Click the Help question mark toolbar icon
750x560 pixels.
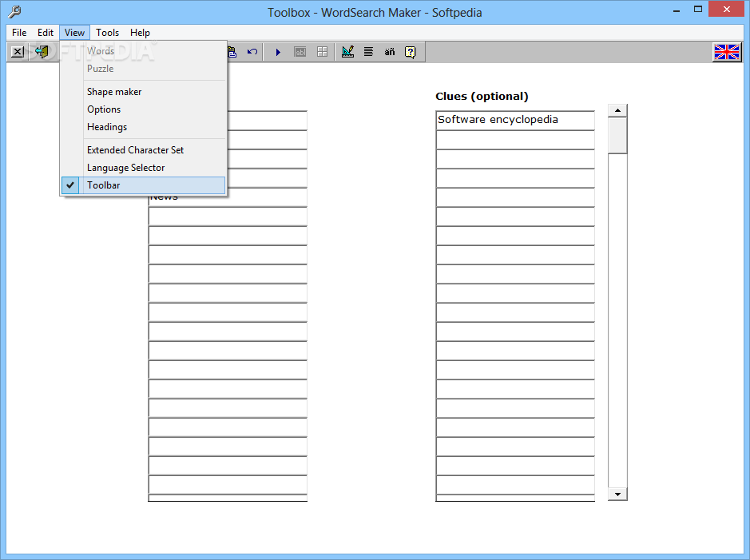click(410, 52)
